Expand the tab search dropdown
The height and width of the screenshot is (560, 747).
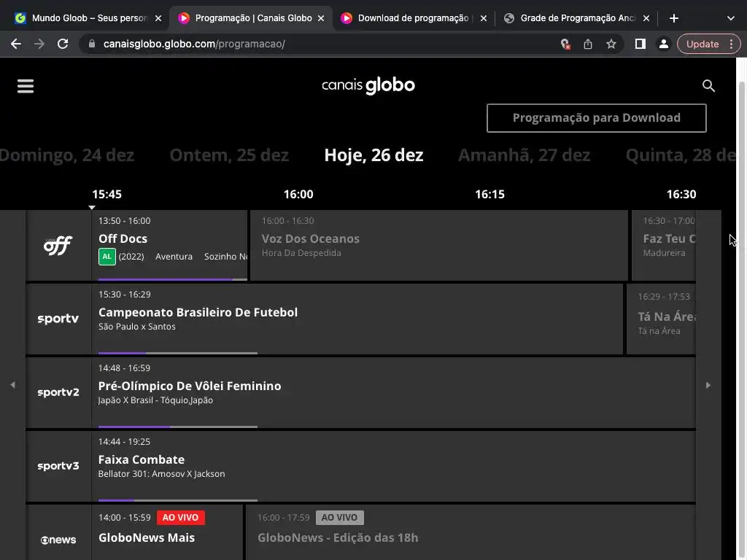(x=731, y=18)
